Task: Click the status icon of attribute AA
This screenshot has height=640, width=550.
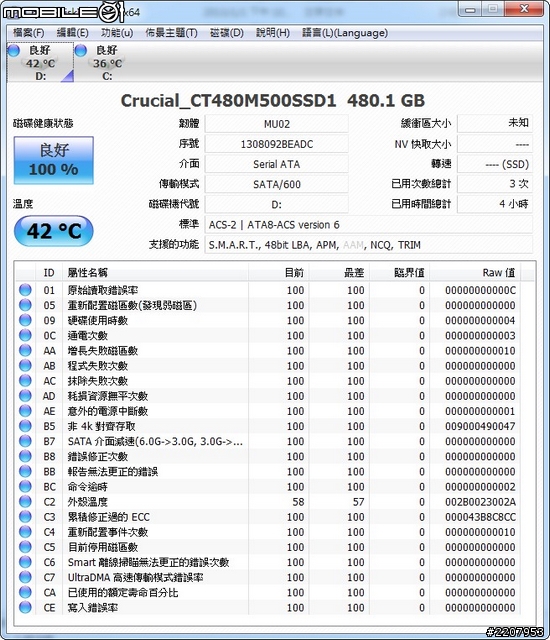Action: 25,350
